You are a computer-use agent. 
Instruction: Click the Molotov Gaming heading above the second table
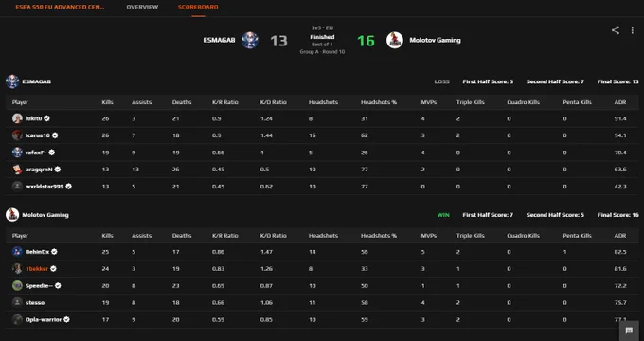45,214
